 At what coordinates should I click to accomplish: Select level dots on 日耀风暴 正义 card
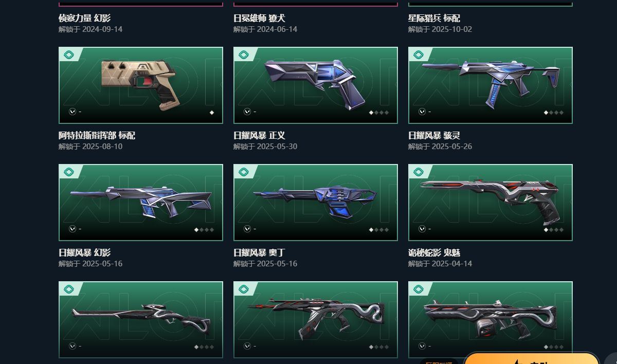[x=379, y=113]
